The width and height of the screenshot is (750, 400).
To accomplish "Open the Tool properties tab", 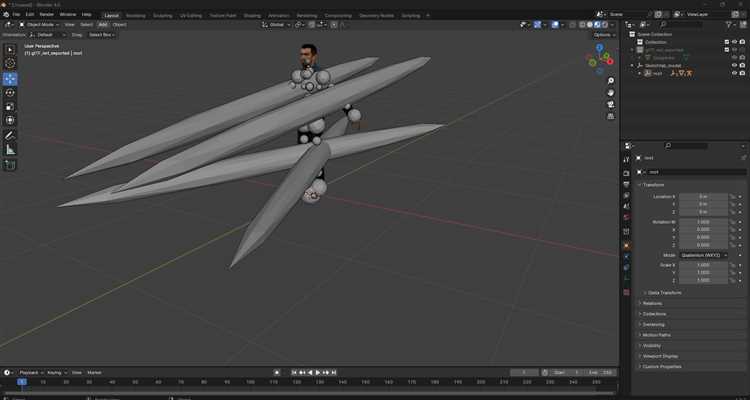I will coord(627,160).
